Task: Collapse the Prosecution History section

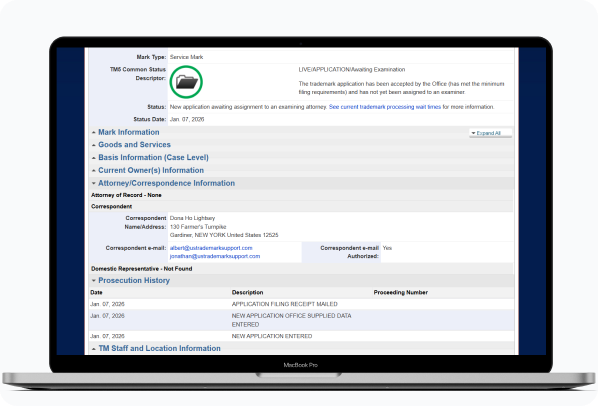Action: tap(134, 280)
